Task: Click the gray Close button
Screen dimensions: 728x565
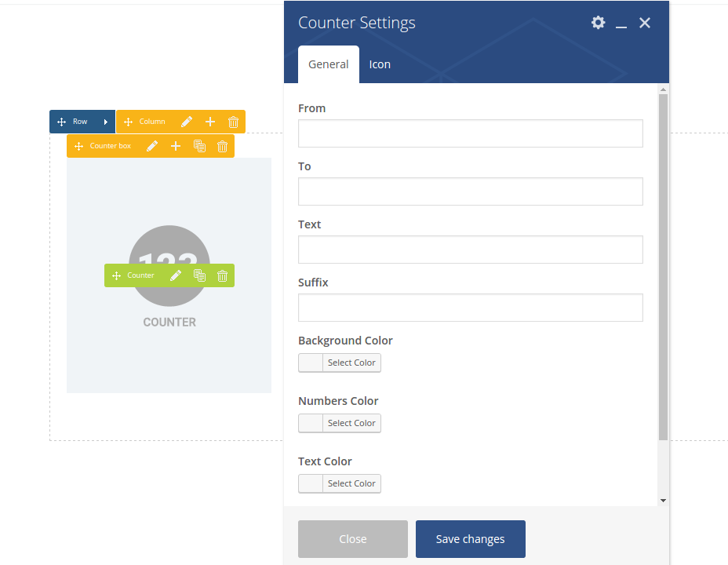Action: (353, 539)
